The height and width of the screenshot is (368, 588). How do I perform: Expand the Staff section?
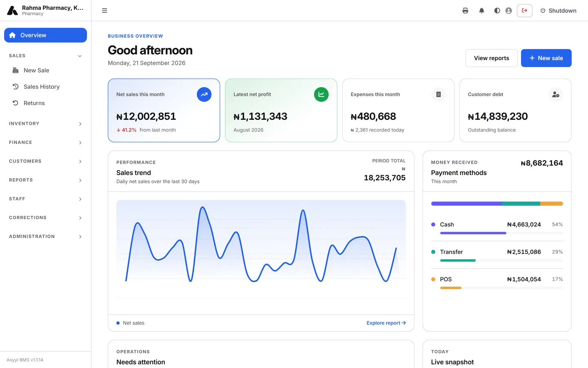tap(45, 199)
